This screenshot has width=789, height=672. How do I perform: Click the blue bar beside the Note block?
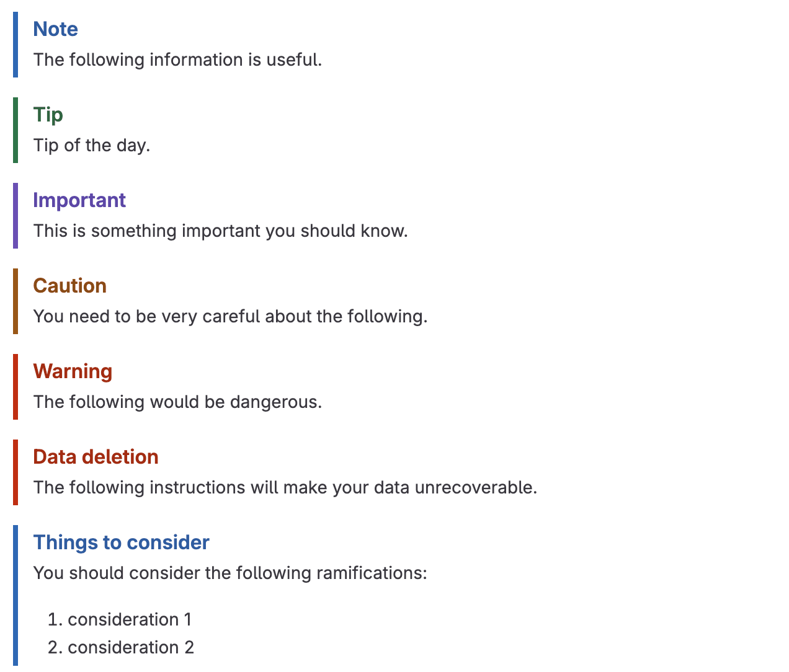pyautogui.click(x=16, y=45)
